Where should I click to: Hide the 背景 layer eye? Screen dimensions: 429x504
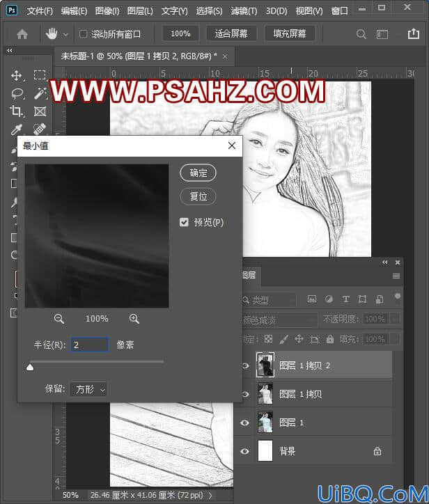pyautogui.click(x=244, y=451)
